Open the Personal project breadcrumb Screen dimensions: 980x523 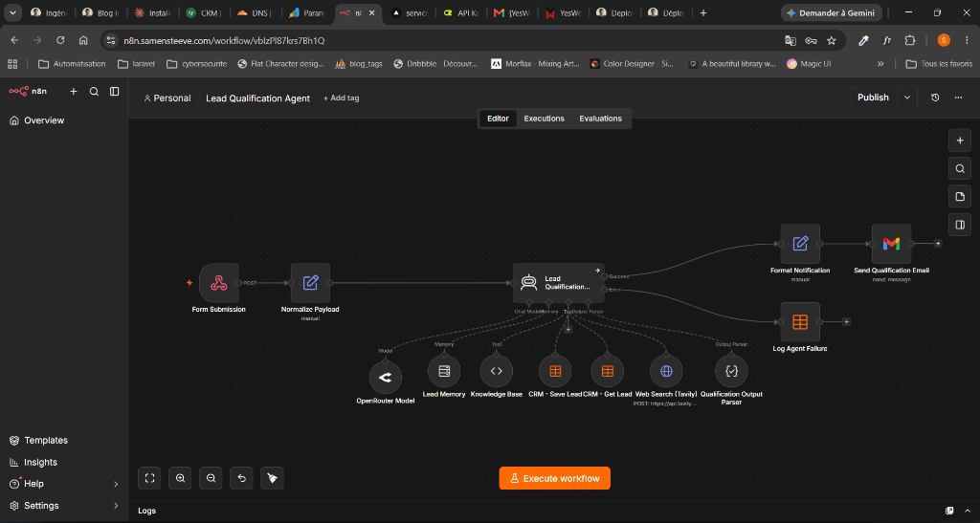click(167, 98)
